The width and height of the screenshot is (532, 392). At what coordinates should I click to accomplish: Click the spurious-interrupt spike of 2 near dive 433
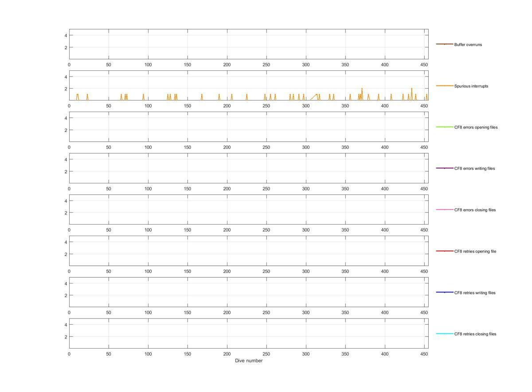pyautogui.click(x=411, y=94)
